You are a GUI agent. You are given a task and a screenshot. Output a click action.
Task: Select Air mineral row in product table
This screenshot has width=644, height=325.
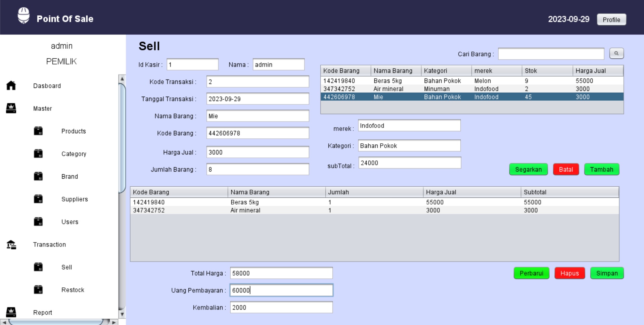(x=472, y=89)
